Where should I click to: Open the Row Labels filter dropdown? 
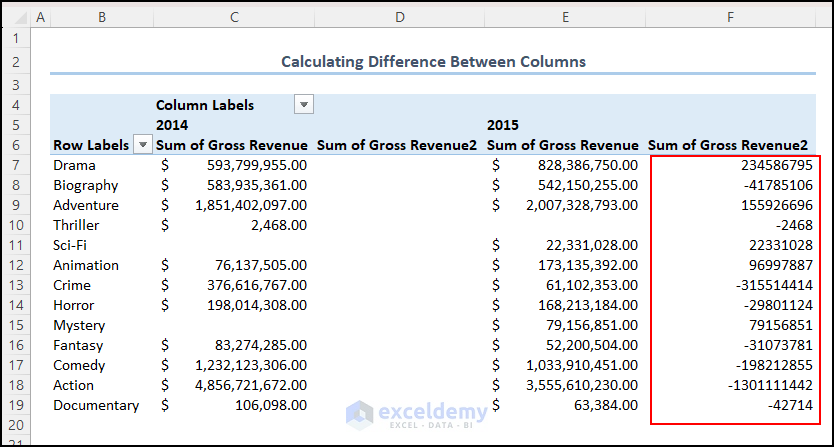[x=142, y=145]
